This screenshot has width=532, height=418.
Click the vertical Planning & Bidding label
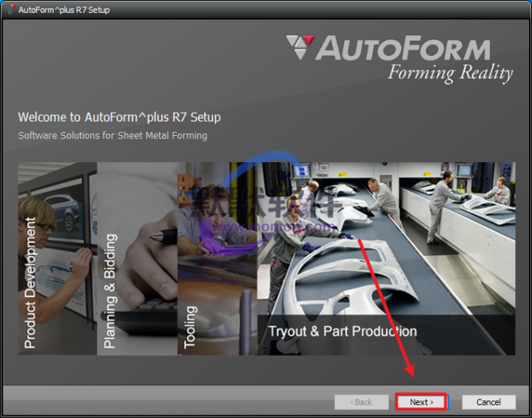tap(110, 292)
